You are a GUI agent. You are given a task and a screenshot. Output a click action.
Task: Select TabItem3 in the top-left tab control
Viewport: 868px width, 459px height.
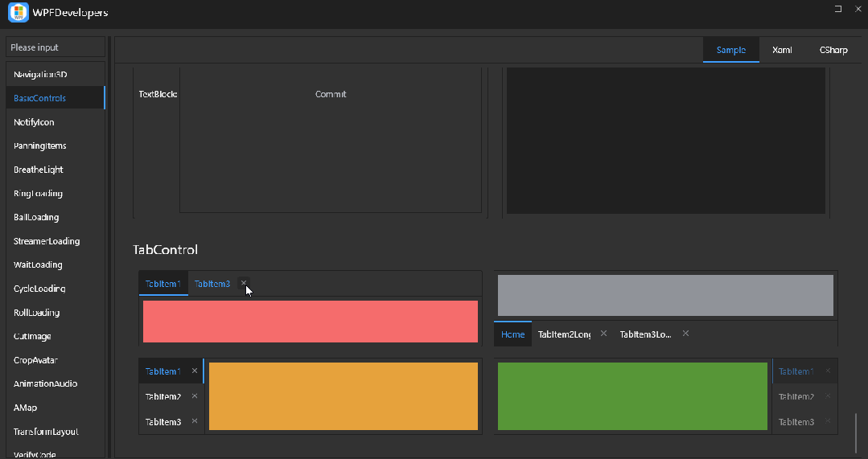pos(212,284)
